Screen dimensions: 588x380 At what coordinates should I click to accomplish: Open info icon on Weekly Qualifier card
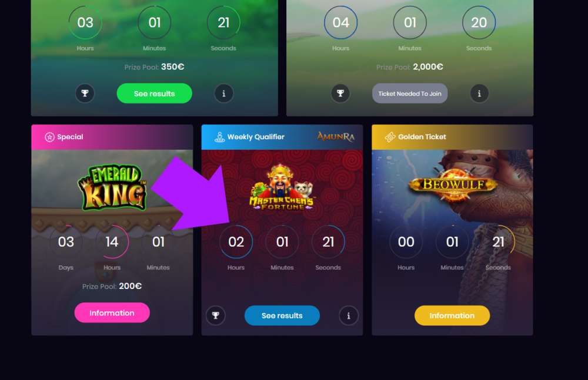point(349,315)
